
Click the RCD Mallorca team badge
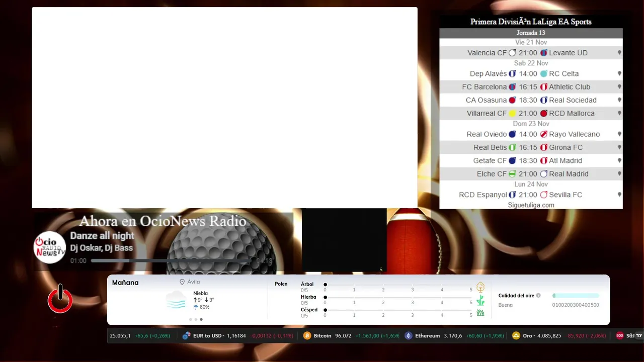click(x=543, y=114)
